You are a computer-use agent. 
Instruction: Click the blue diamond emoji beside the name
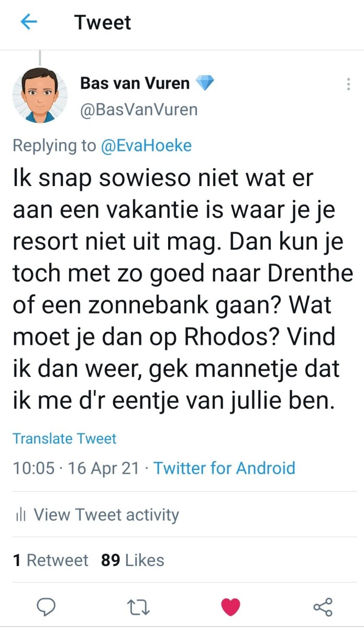204,83
